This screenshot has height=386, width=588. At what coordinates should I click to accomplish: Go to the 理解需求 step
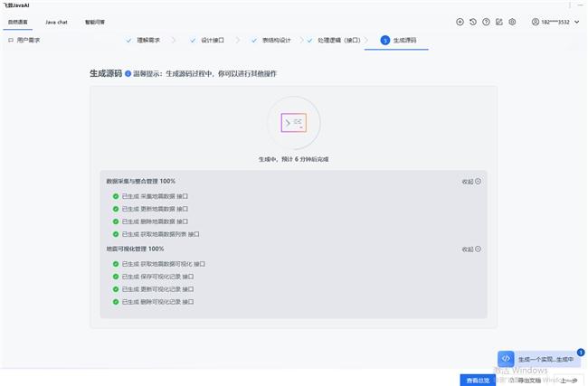(x=144, y=40)
